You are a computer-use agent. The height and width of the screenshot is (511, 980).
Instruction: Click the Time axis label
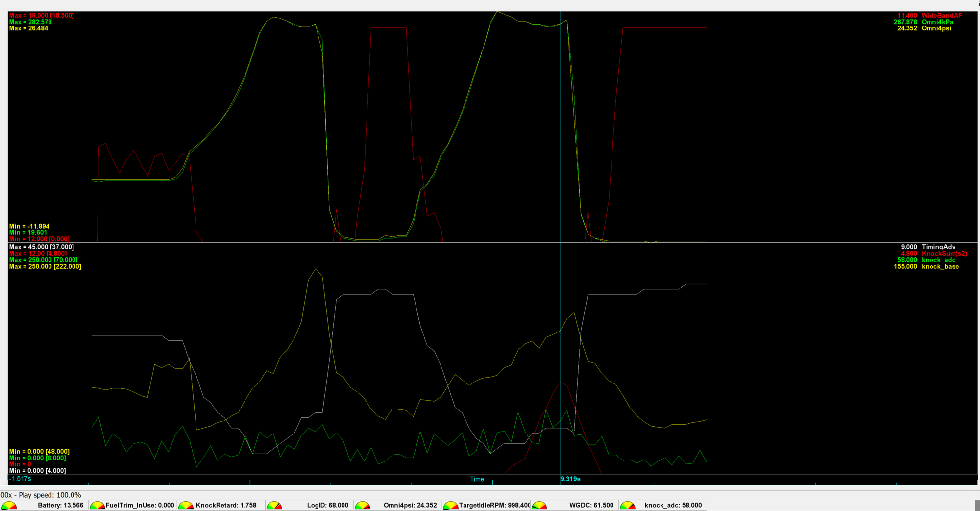click(477, 479)
